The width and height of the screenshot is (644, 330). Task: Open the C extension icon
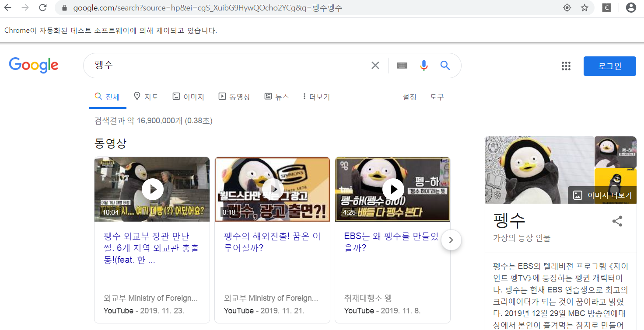pyautogui.click(x=606, y=7)
